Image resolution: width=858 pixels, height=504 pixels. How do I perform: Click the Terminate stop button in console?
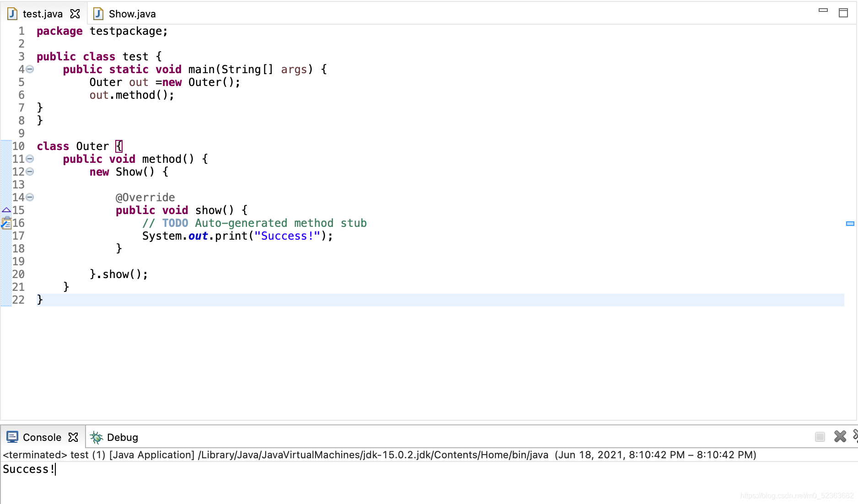[x=820, y=437]
